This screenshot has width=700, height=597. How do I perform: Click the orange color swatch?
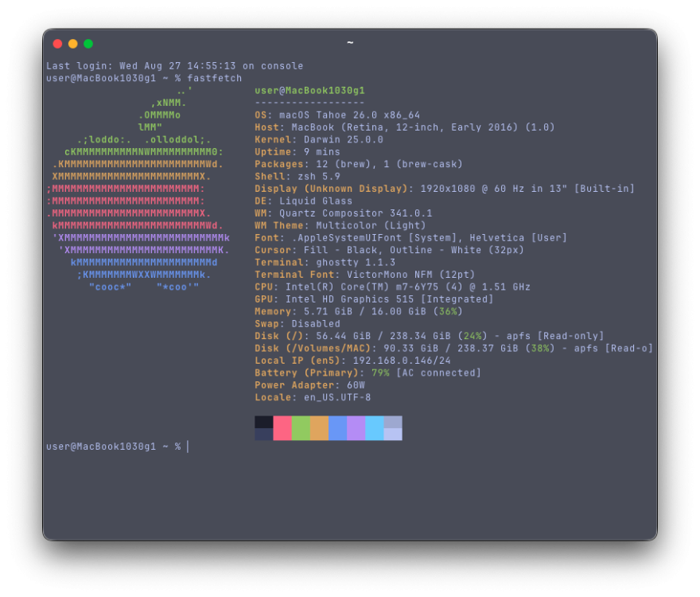tap(319, 428)
